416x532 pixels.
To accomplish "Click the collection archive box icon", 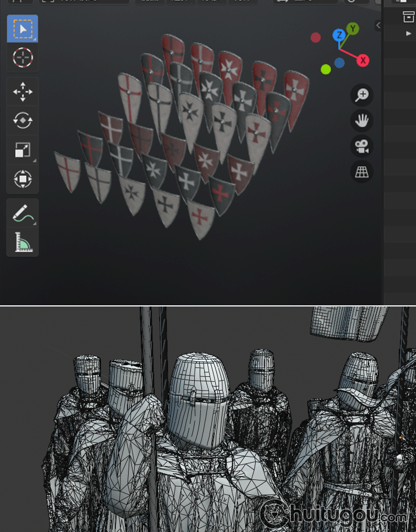I will pyautogui.click(x=408, y=17).
